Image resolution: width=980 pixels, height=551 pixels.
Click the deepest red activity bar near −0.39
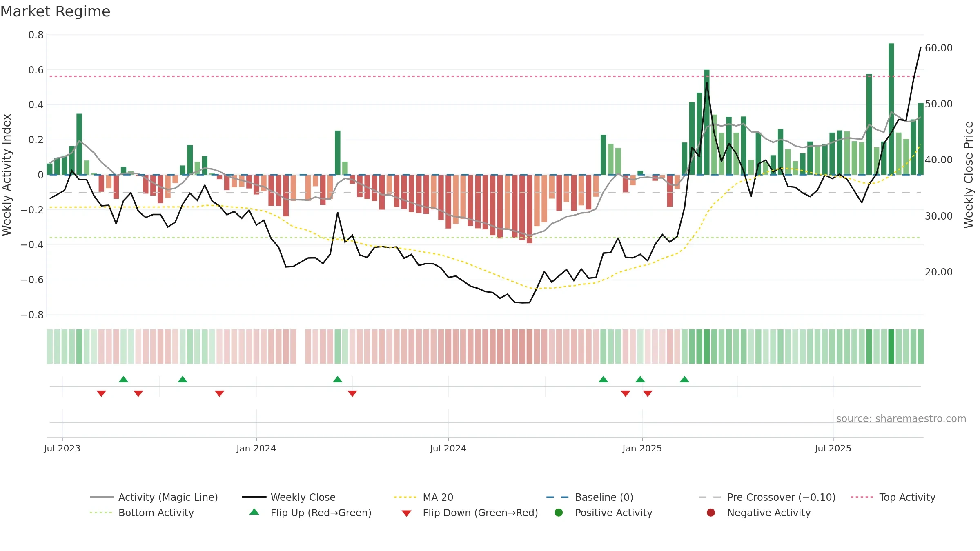pyautogui.click(x=529, y=209)
